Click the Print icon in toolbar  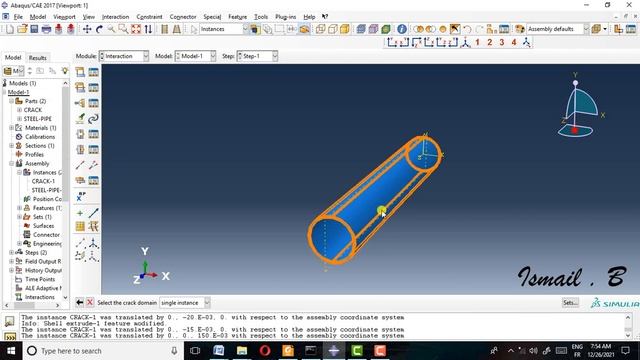point(46,29)
